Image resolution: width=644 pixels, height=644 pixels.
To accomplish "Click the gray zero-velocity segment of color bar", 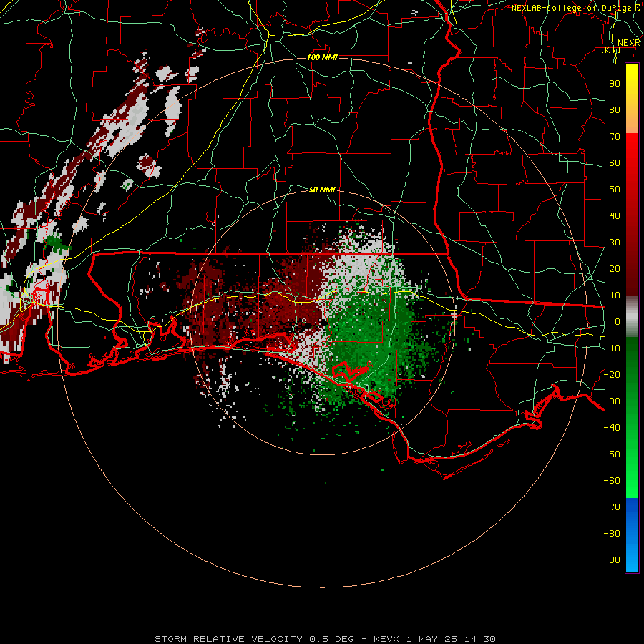I will point(632,317).
